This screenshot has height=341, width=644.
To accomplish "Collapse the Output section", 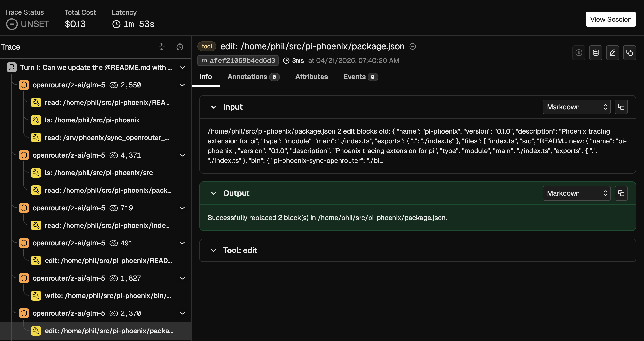I will (x=213, y=193).
